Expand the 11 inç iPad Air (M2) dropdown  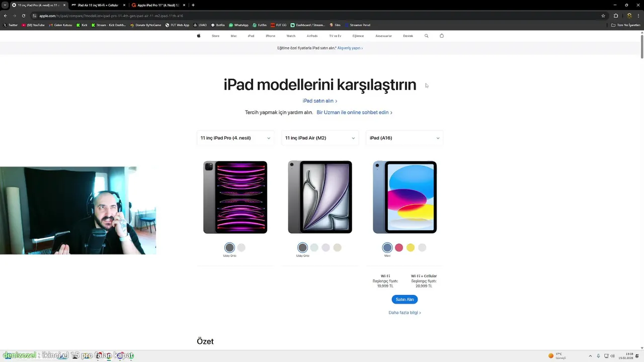point(320,138)
